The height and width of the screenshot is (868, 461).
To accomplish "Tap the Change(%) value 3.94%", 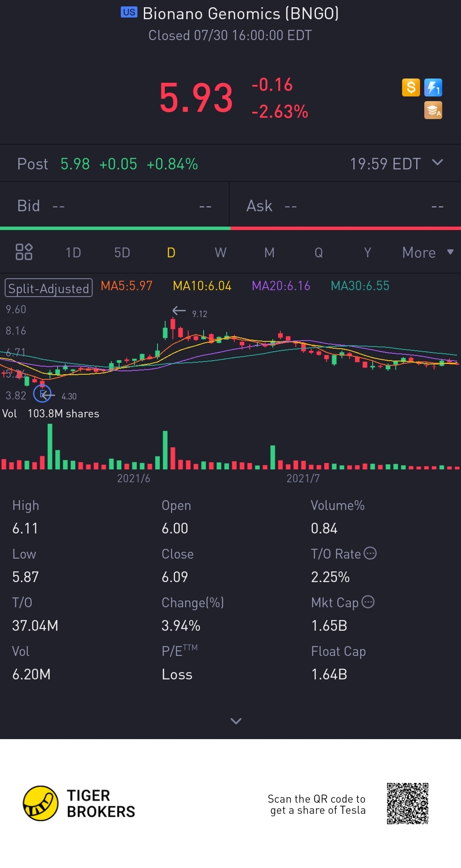I will click(181, 626).
